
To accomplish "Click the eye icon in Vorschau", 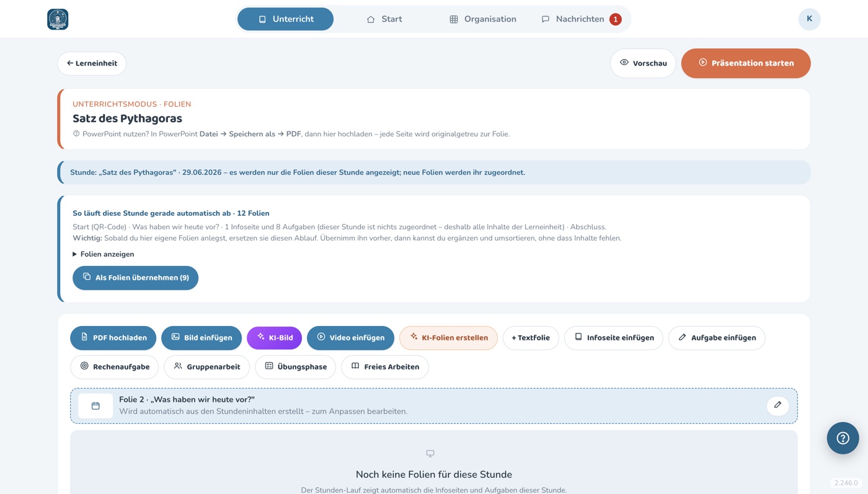I will 624,63.
